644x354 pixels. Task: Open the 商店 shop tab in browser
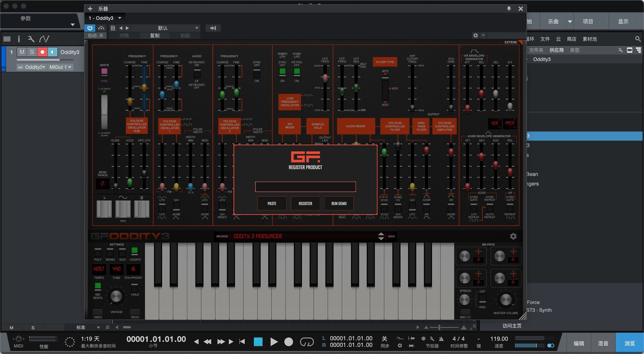(x=572, y=39)
